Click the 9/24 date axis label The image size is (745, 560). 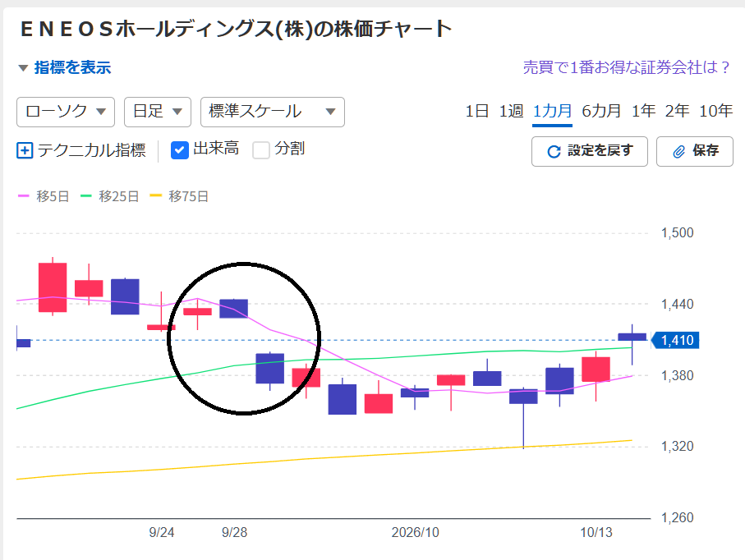(x=162, y=532)
